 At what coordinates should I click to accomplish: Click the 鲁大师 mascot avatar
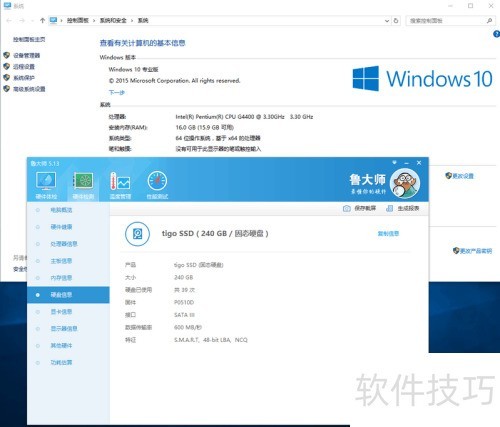click(405, 183)
